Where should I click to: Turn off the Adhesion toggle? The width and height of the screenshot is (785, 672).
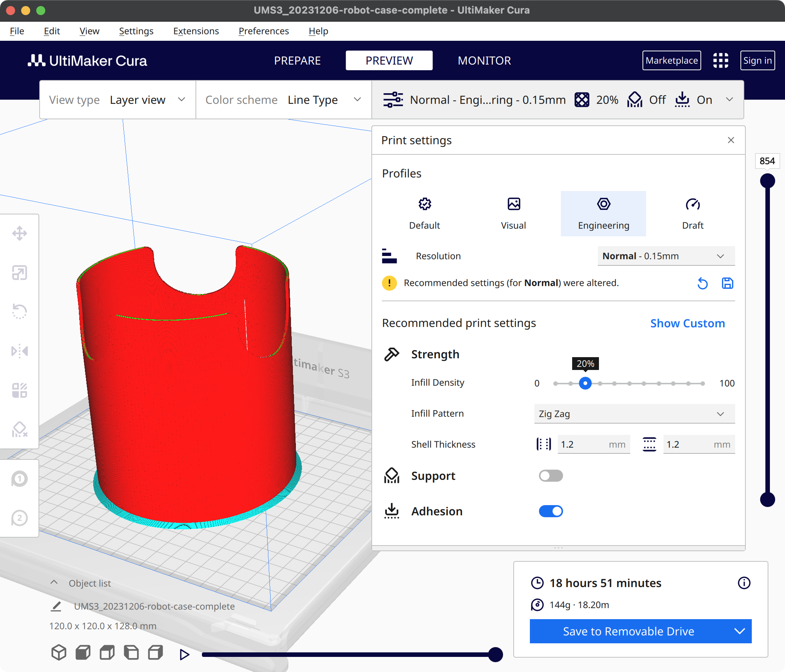pyautogui.click(x=551, y=511)
